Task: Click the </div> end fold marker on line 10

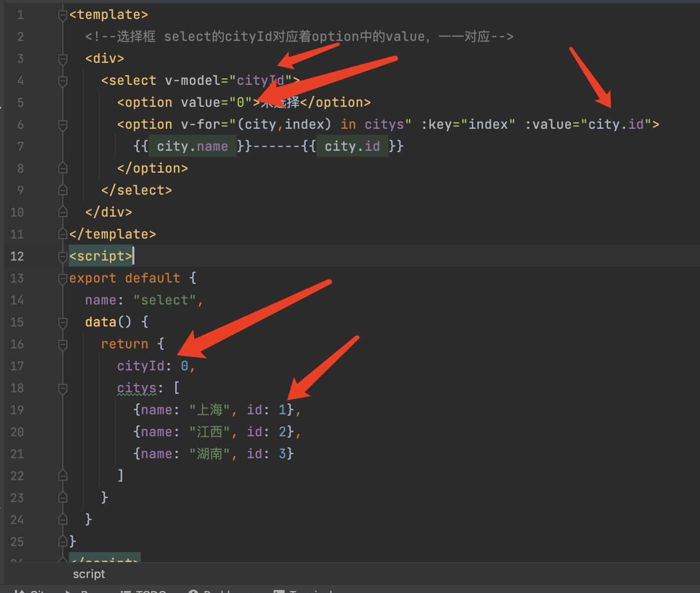Action: click(x=62, y=212)
